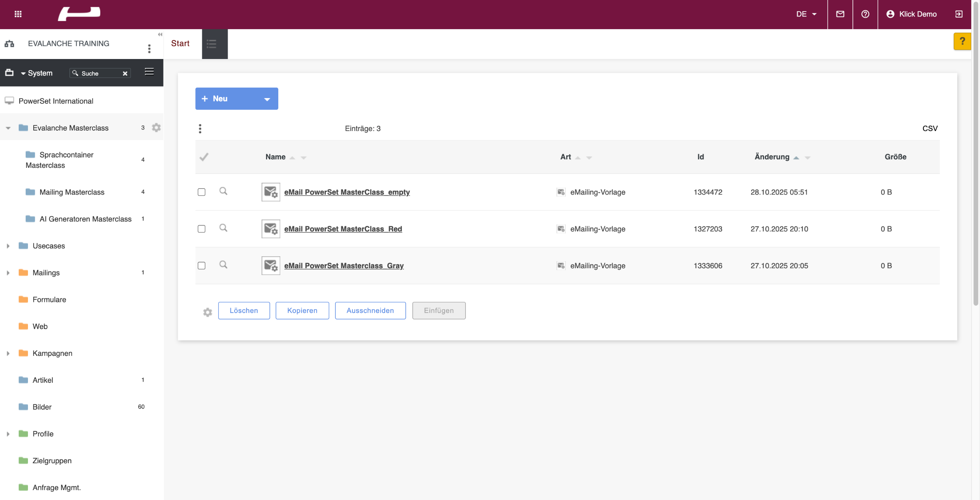980x500 pixels.
Task: Click the yellow question mark help button
Action: [962, 41]
